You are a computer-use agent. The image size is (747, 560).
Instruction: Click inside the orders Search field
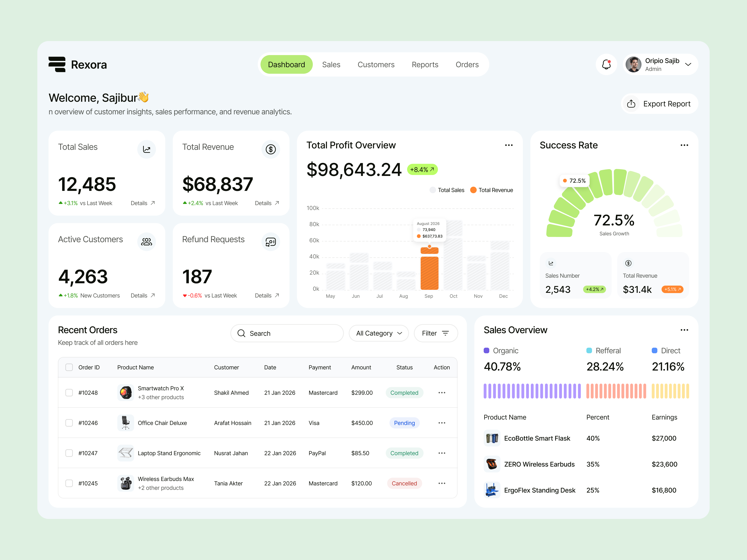[x=287, y=333]
